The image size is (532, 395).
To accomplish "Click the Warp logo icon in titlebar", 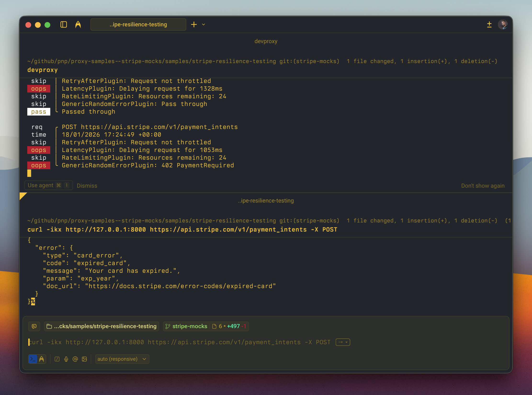I will tap(78, 24).
